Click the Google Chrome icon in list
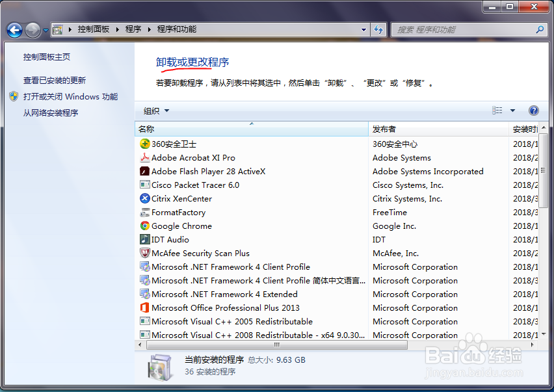This screenshot has width=554, height=392. click(145, 226)
